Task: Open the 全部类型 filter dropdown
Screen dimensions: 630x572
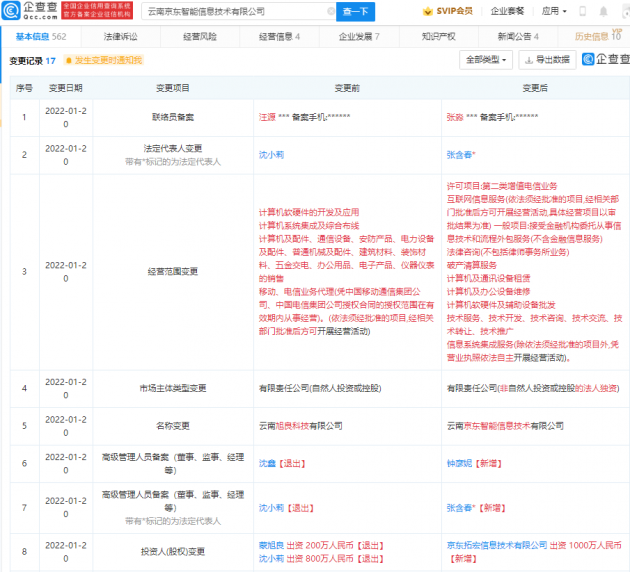Action: click(486, 60)
